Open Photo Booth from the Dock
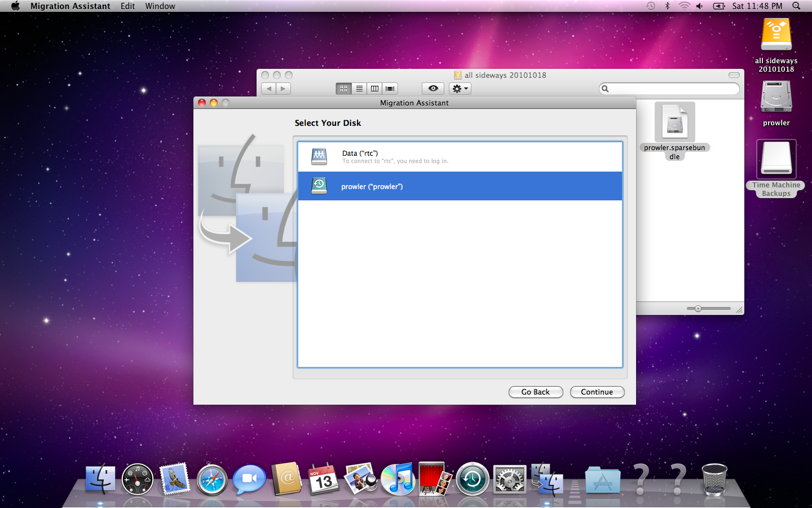The image size is (812, 508). click(x=435, y=480)
